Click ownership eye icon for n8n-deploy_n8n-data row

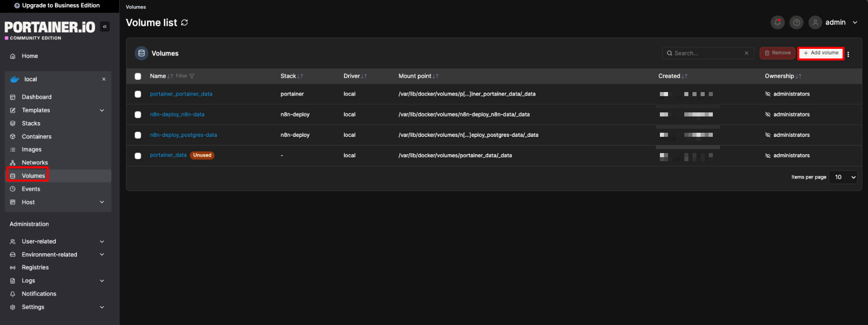(768, 114)
